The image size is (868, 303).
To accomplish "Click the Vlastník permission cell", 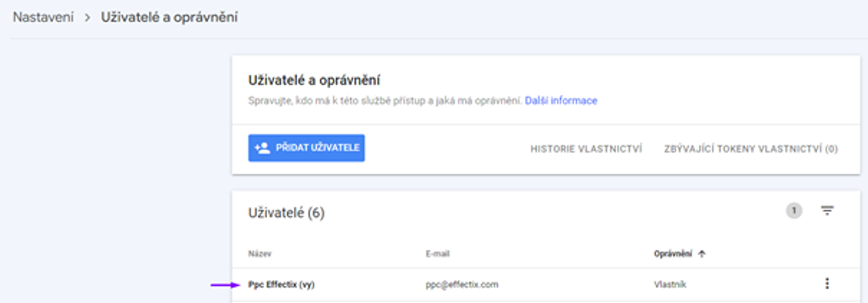I will click(x=670, y=285).
